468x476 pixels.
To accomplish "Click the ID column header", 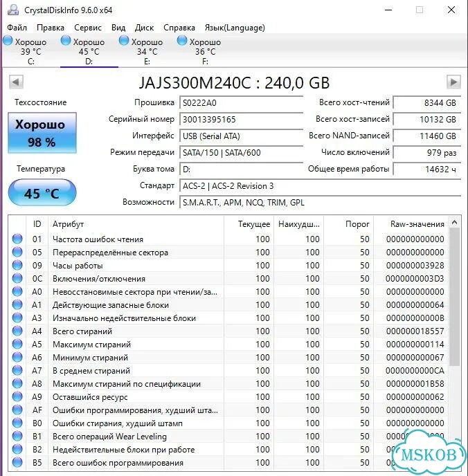I will point(37,224).
